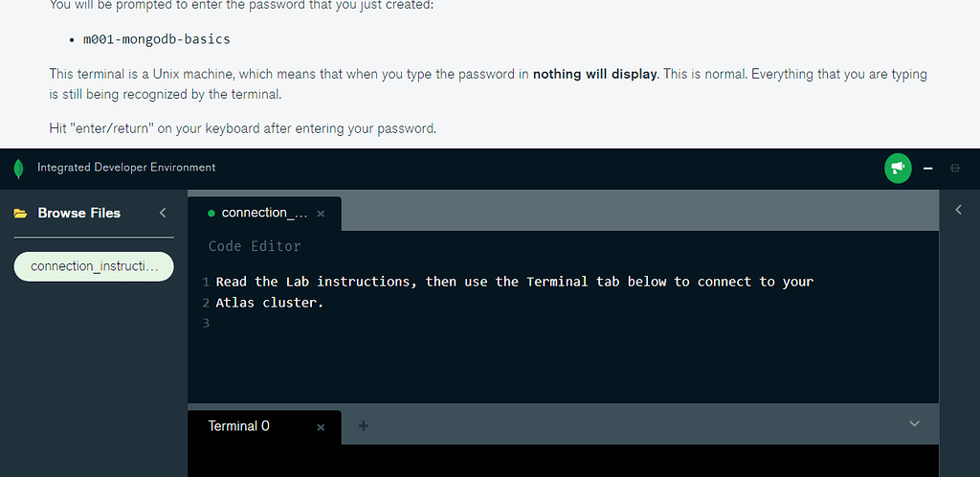Collapse the Browse Files sidebar
Viewport: 980px width, 477px height.
click(x=163, y=213)
